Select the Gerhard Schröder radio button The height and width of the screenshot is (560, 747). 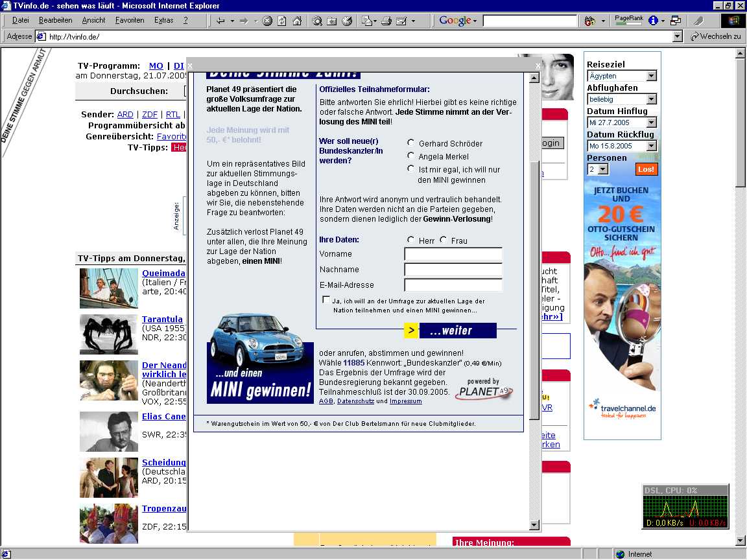tap(410, 143)
